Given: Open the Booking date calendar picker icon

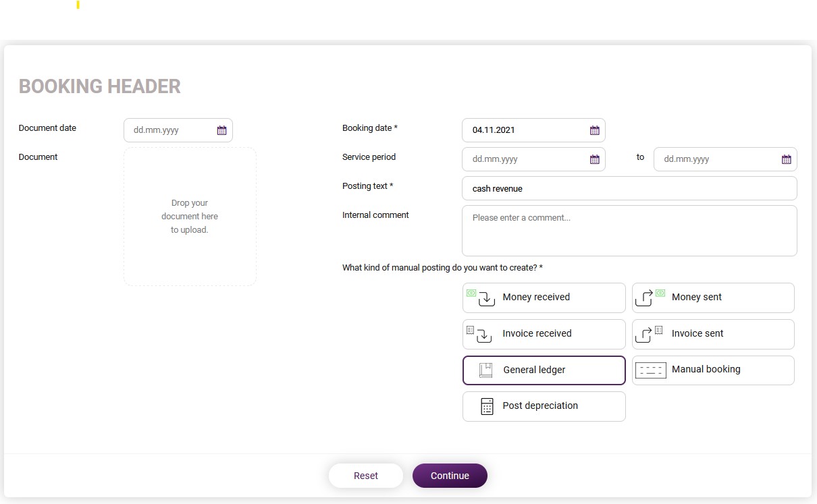Looking at the screenshot, I should point(594,130).
